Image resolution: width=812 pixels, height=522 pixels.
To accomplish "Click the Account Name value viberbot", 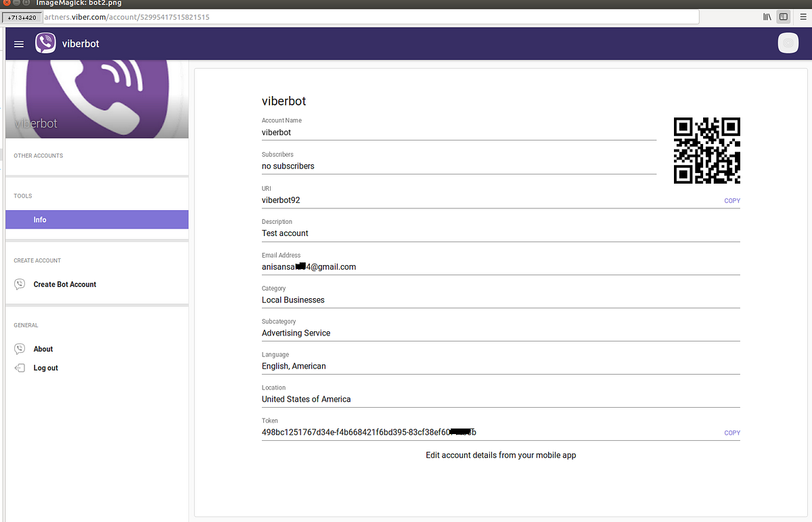I will point(276,133).
